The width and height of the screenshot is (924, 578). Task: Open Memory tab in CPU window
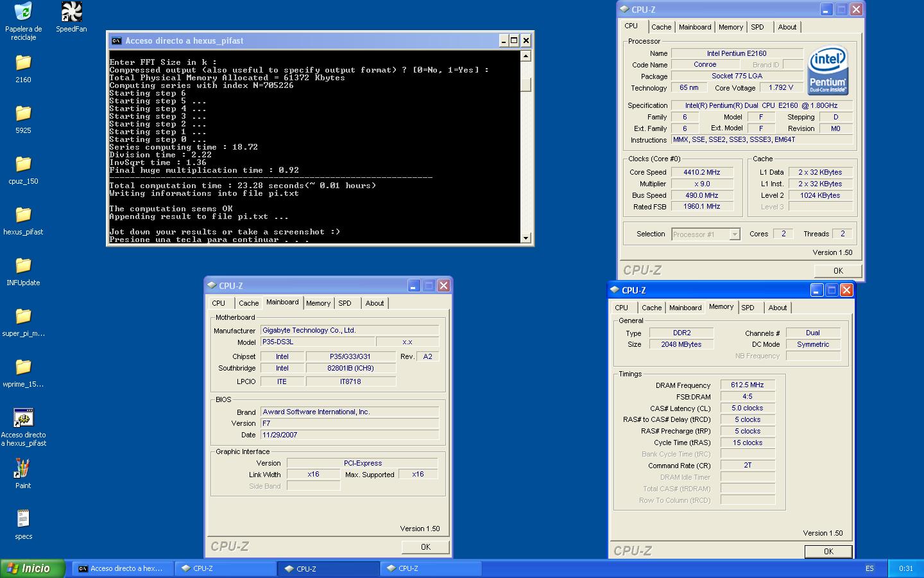coord(731,27)
